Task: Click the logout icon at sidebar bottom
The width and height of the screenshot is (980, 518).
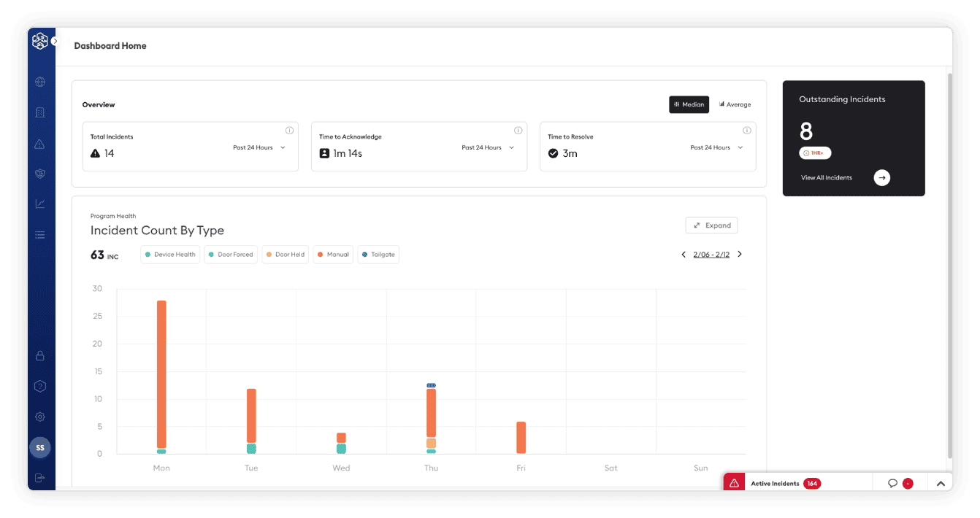Action: tap(40, 478)
